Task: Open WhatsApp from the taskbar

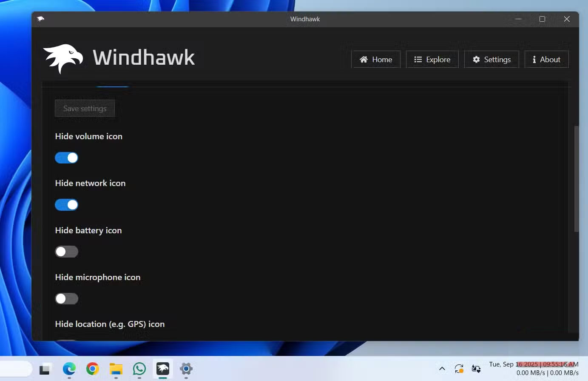Action: pos(139,369)
